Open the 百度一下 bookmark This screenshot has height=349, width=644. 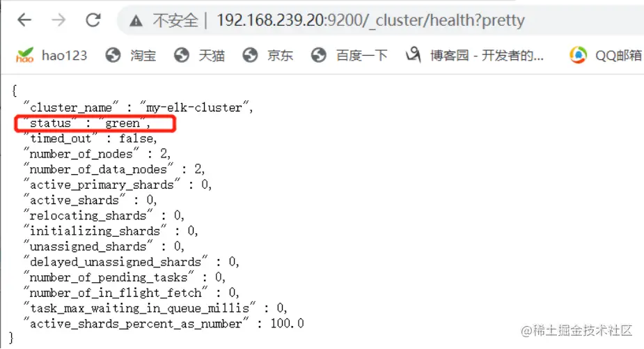coord(362,55)
